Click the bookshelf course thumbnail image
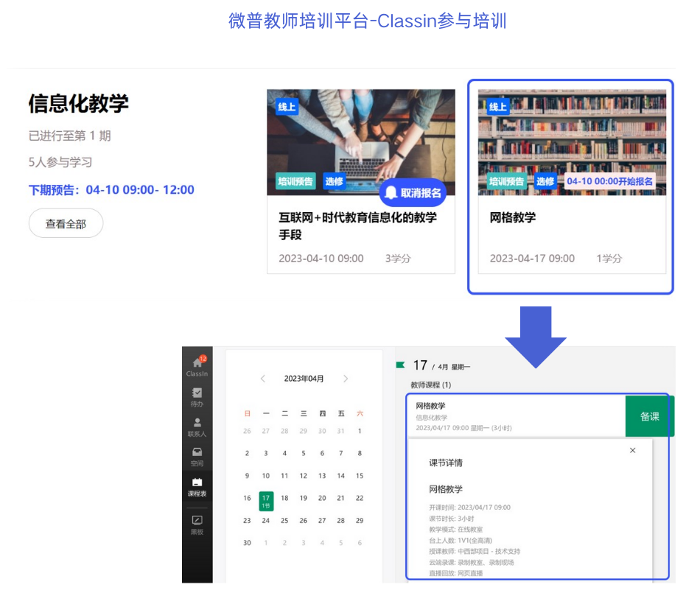The height and width of the screenshot is (604, 700). coord(572,142)
